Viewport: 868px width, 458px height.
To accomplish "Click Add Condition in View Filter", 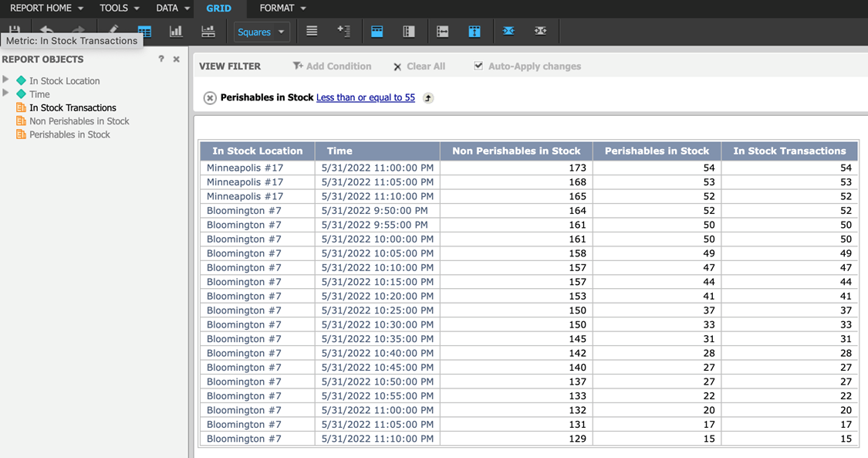I will 332,66.
